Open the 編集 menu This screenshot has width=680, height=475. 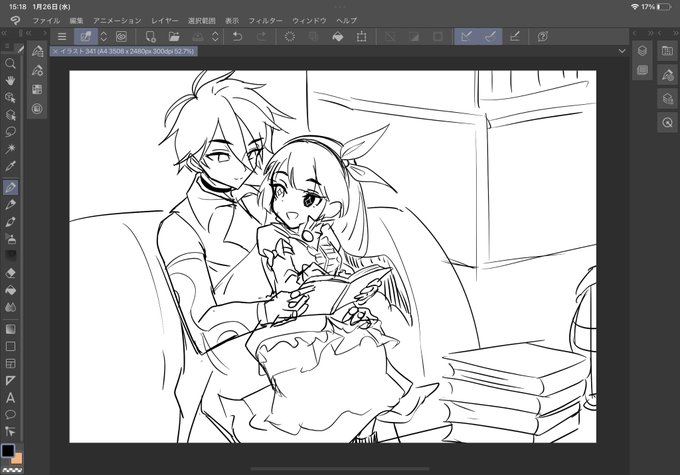[x=76, y=20]
